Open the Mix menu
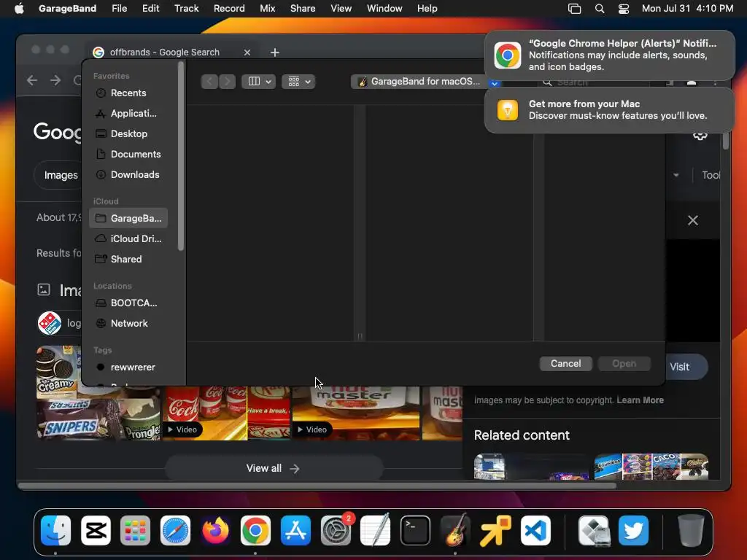This screenshot has width=747, height=560. [267, 8]
